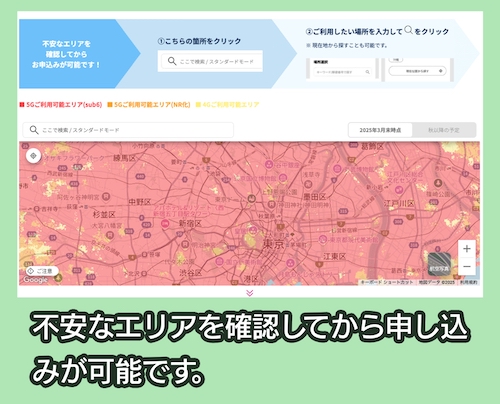Open the キーボード ショートカット link
The height and width of the screenshot is (404, 500).
click(387, 282)
